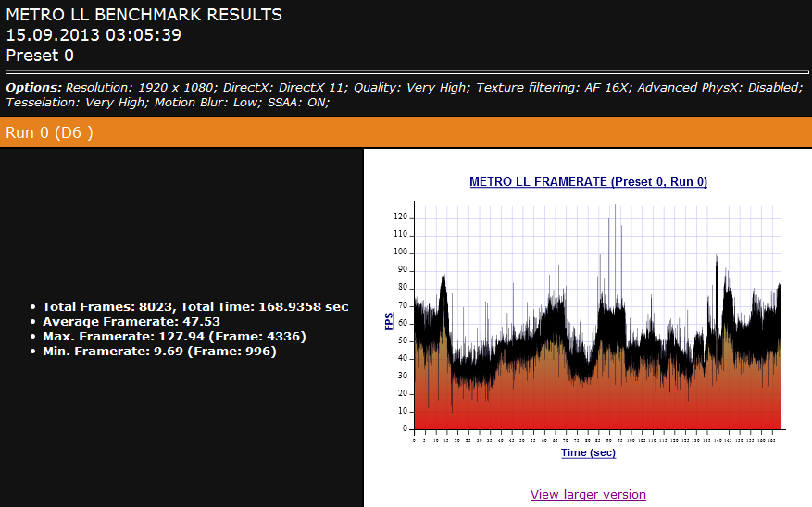The height and width of the screenshot is (507, 812).
Task: Click the 'Total Frames: 8023' line
Action: (x=195, y=307)
